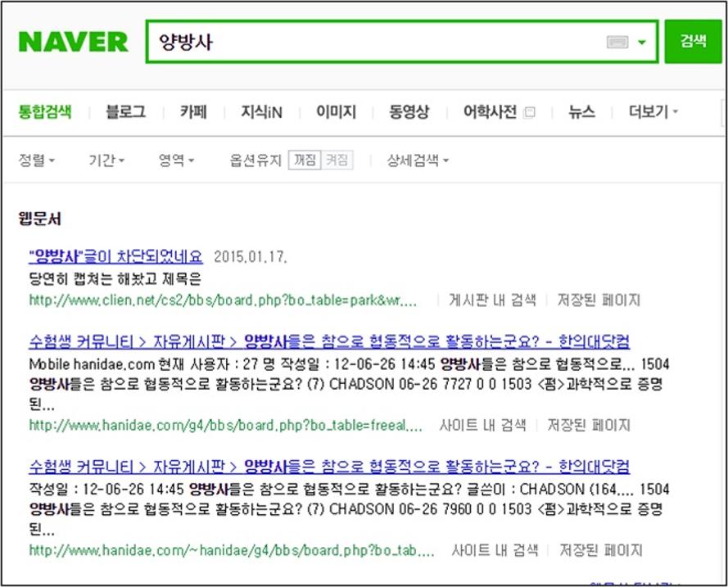Switch to the 이미지 tab

click(336, 111)
